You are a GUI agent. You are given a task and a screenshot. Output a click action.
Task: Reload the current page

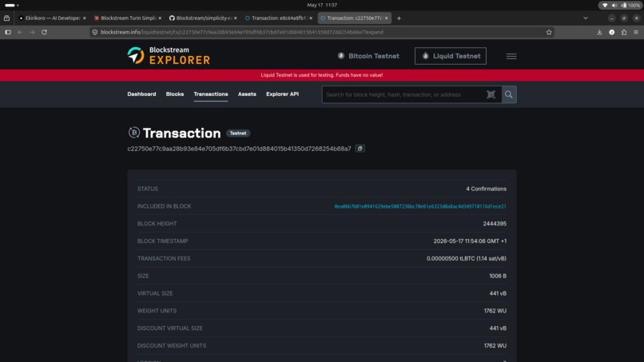point(44,32)
